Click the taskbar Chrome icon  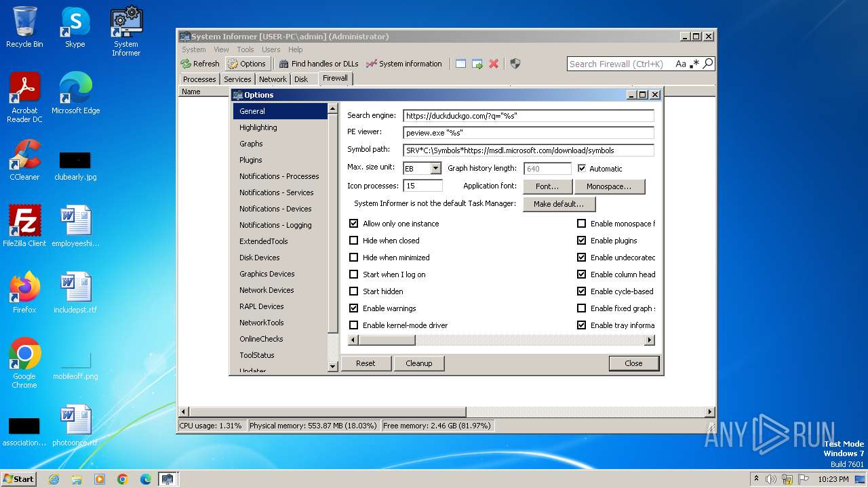coord(123,479)
